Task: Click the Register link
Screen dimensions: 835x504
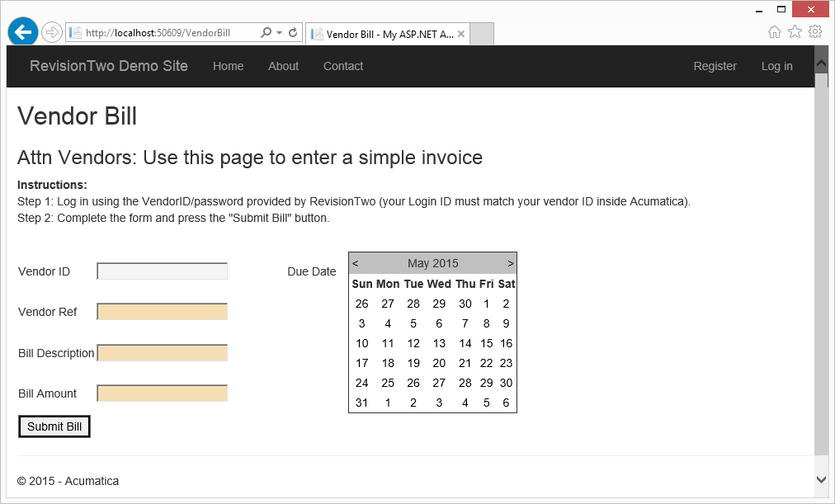Action: click(x=715, y=66)
